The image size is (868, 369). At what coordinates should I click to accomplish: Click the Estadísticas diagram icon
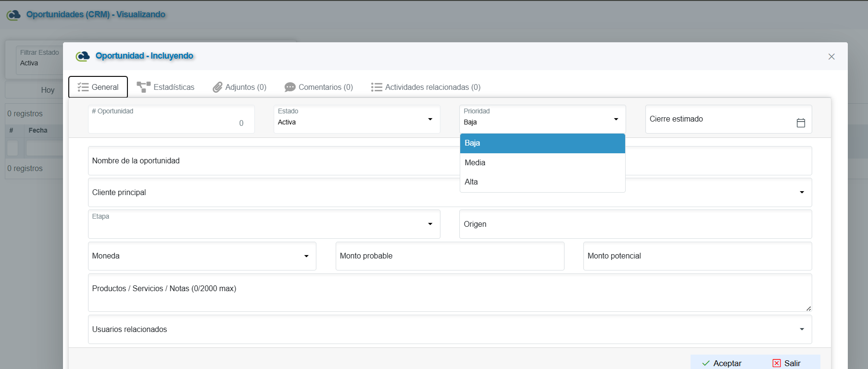[143, 87]
